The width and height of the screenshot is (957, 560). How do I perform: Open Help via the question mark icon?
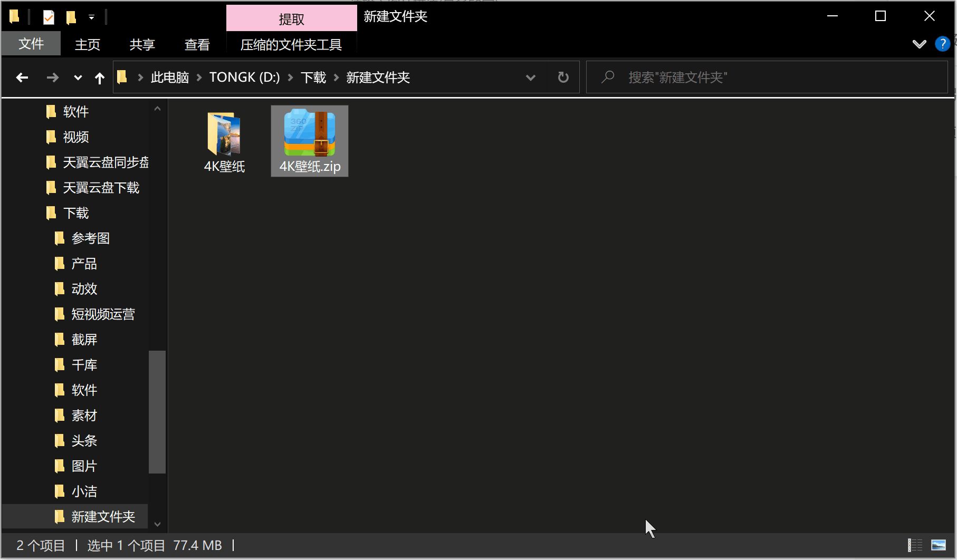click(942, 43)
